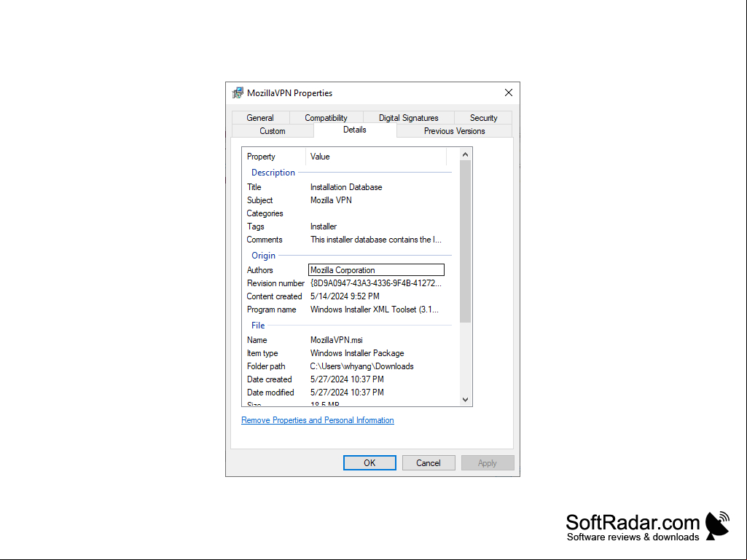Image resolution: width=747 pixels, height=560 pixels.
Task: Switch to the General tab
Action: click(x=260, y=118)
